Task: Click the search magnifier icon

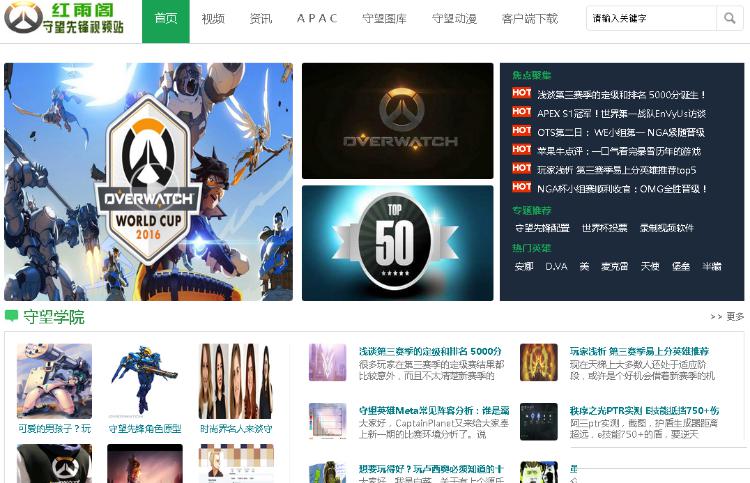Action: click(729, 18)
